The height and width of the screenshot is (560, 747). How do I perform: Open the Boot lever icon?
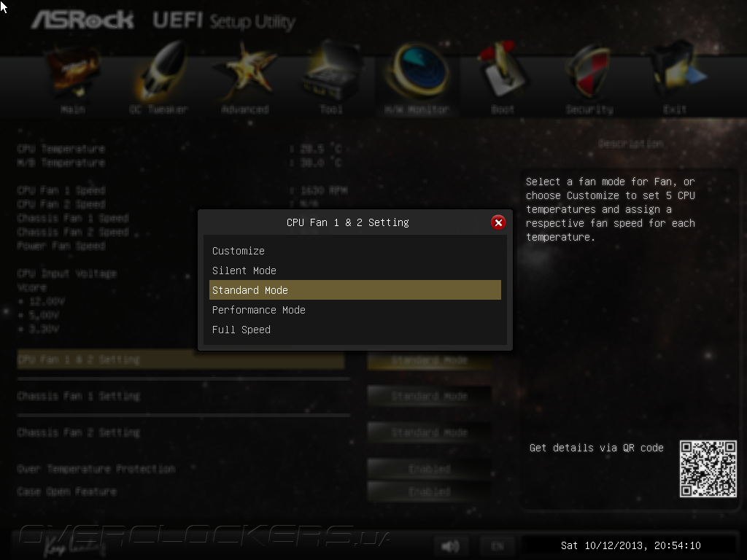[x=503, y=71]
